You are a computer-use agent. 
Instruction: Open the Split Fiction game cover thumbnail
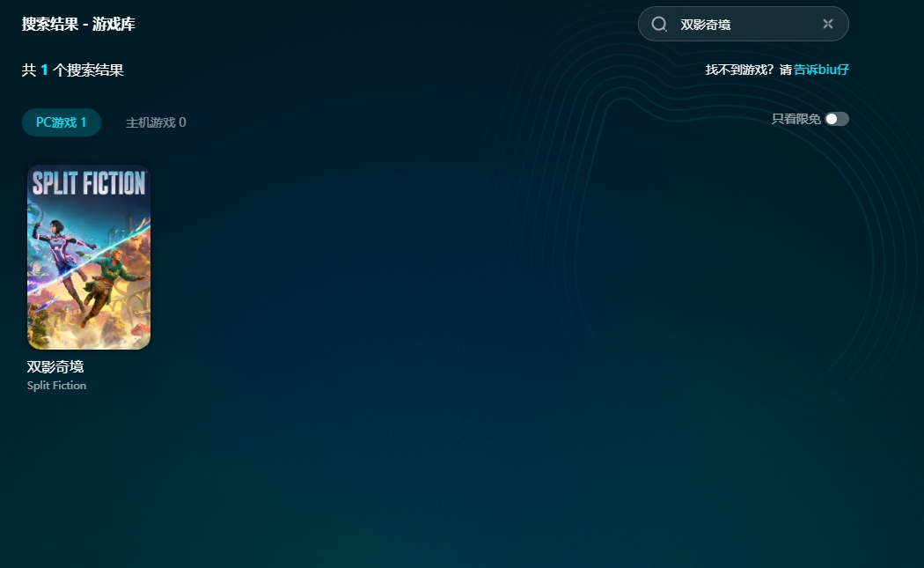click(89, 257)
